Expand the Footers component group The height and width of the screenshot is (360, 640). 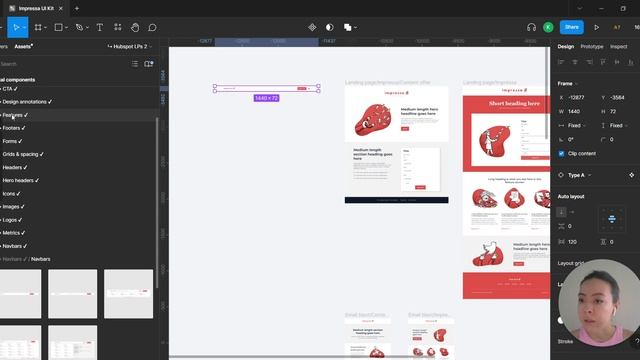tap(13, 128)
